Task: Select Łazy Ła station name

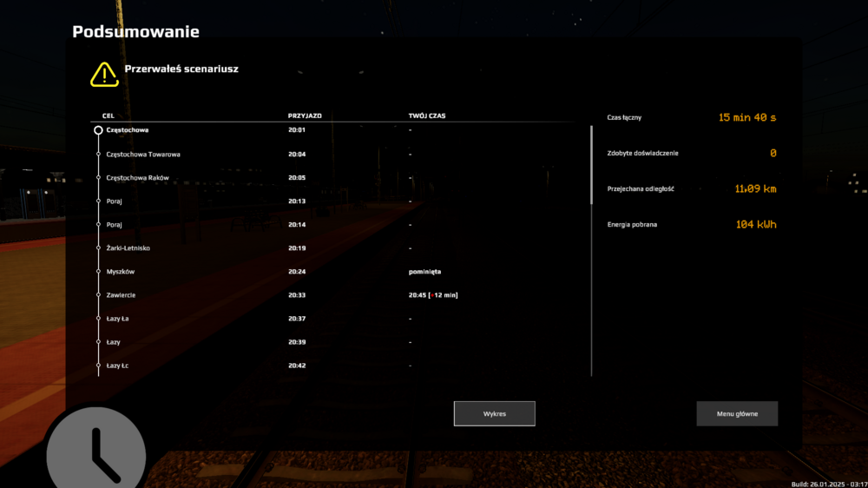Action: 117,319
